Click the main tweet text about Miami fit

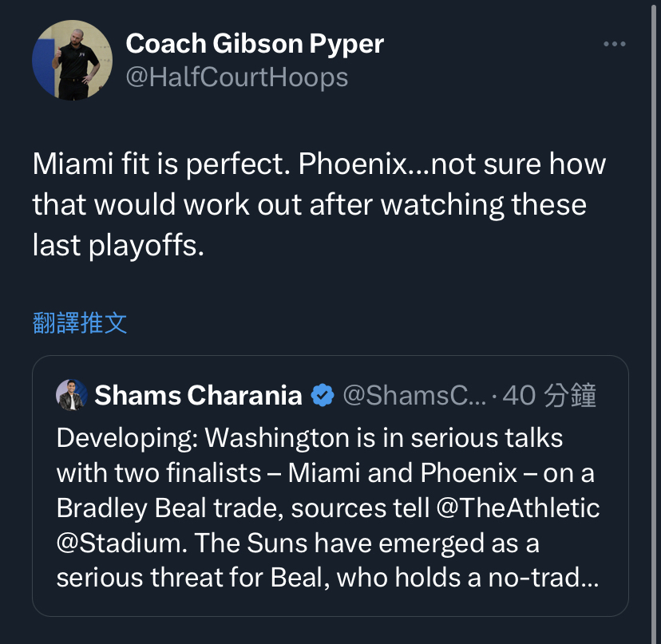(x=319, y=204)
